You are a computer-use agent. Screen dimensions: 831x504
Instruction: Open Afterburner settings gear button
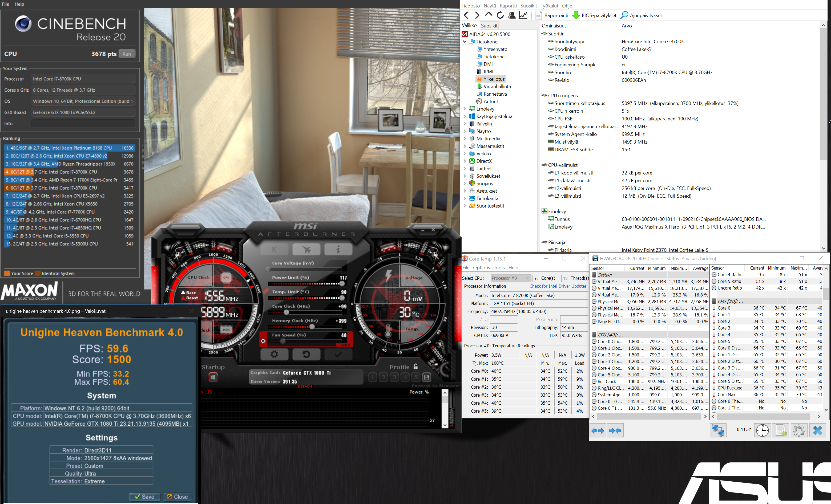pyautogui.click(x=274, y=354)
